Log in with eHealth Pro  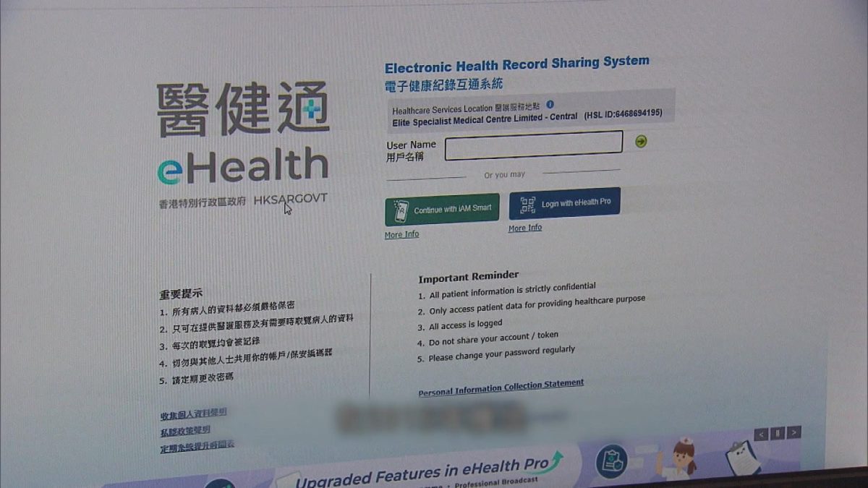565,203
